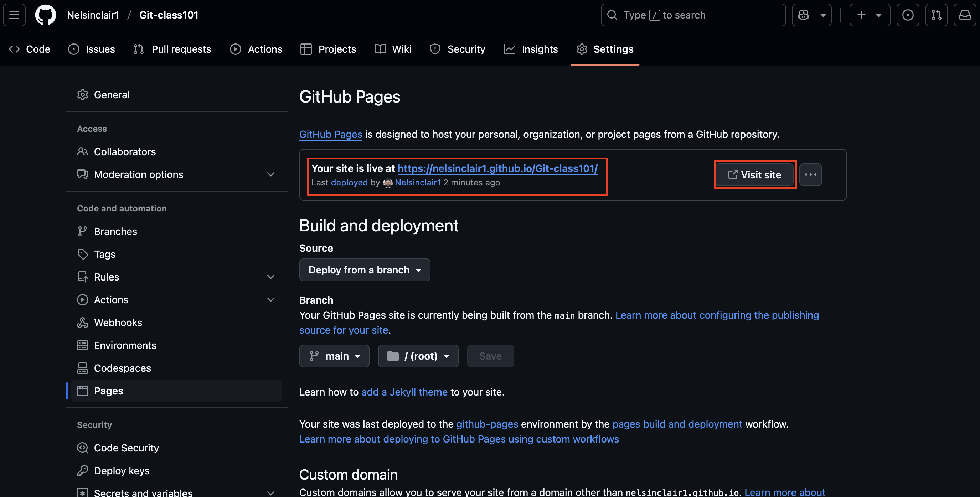This screenshot has width=980, height=497.
Task: Expand Moderation options chevron
Action: pyautogui.click(x=270, y=174)
